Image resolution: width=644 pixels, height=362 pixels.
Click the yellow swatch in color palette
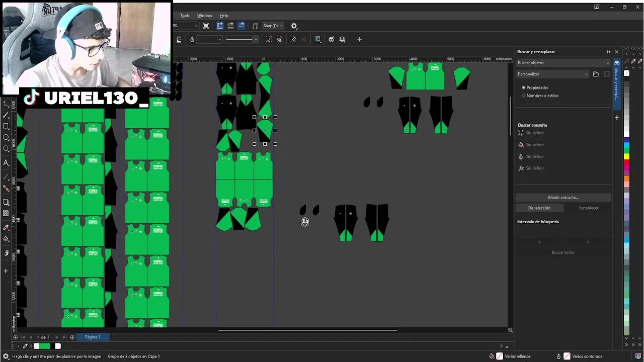[626, 156]
